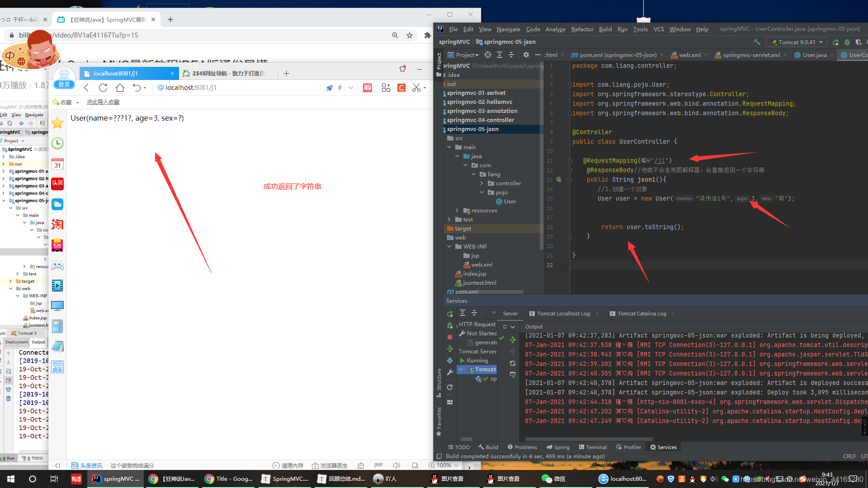Open the Refactor menu
Image resolution: width=868 pixels, height=488 pixels.
[582, 29]
